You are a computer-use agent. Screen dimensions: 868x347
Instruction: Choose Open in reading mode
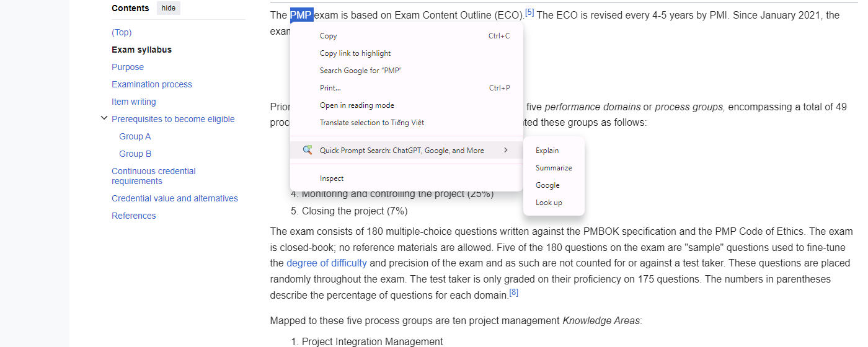point(407,105)
